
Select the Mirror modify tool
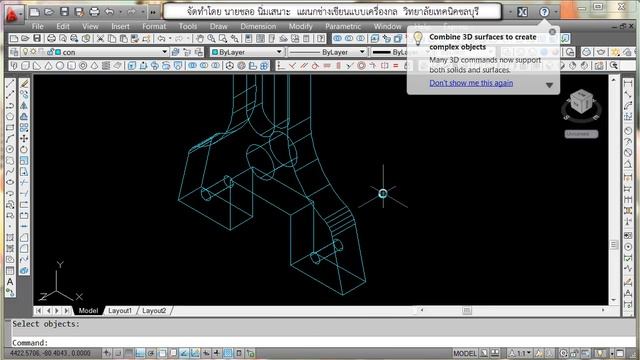pyautogui.click(x=24, y=105)
